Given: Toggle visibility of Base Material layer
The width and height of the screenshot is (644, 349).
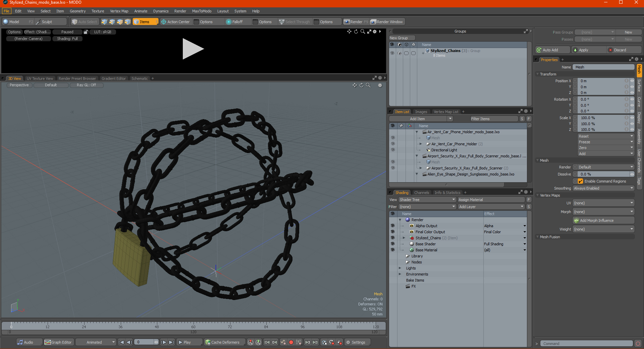Looking at the screenshot, I should pyautogui.click(x=392, y=250).
